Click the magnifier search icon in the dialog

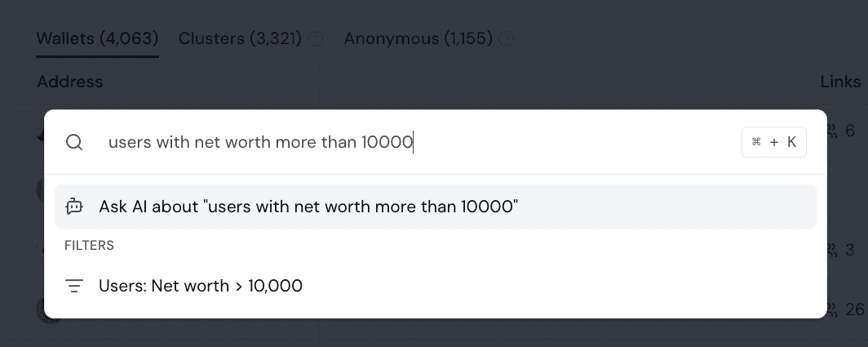tap(74, 142)
